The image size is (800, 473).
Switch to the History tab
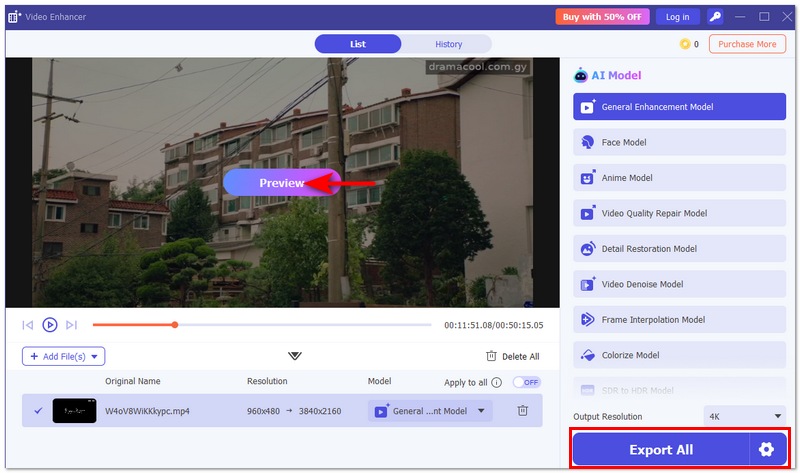448,44
